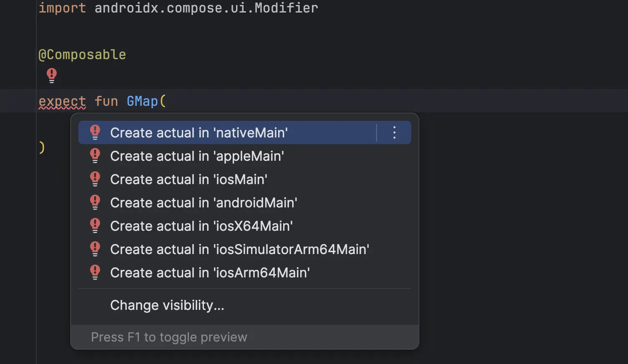Open the ellipsis submenu on the highlighted entry

click(394, 132)
